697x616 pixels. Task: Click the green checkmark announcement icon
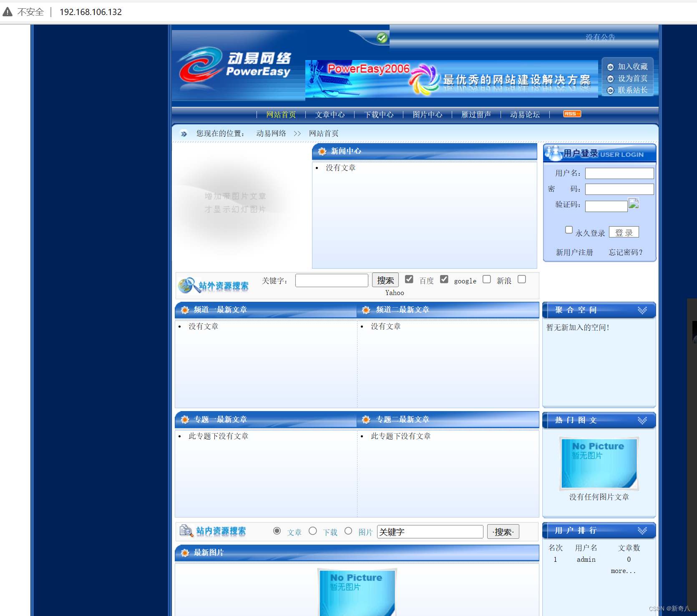pyautogui.click(x=382, y=38)
